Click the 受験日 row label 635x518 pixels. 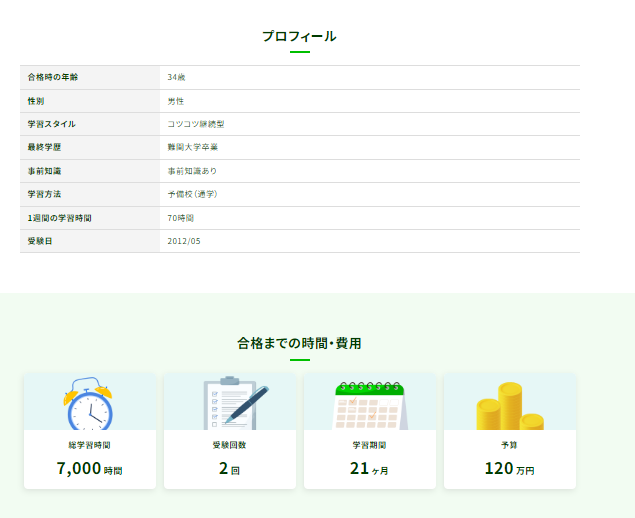40,241
